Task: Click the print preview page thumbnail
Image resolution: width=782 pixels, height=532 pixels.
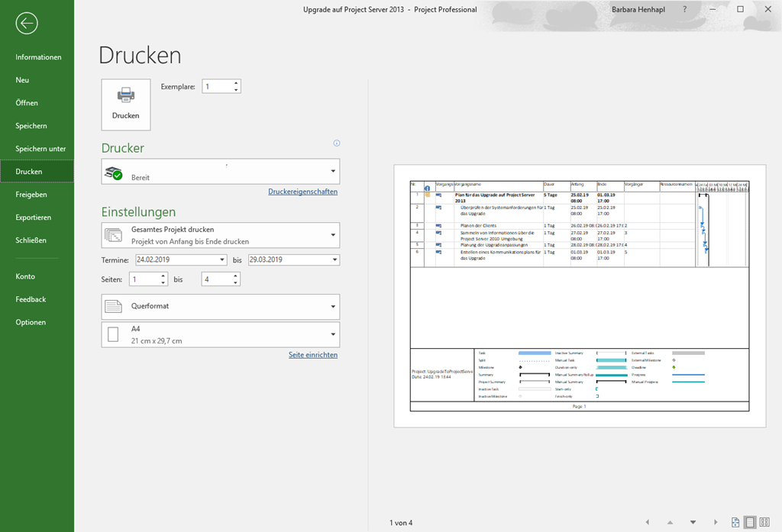Action: 580,295
